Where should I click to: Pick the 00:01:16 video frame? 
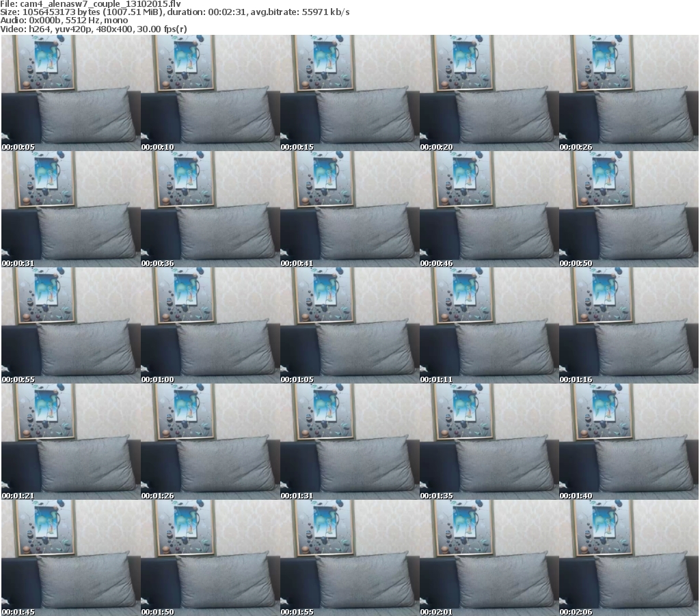pyautogui.click(x=629, y=325)
